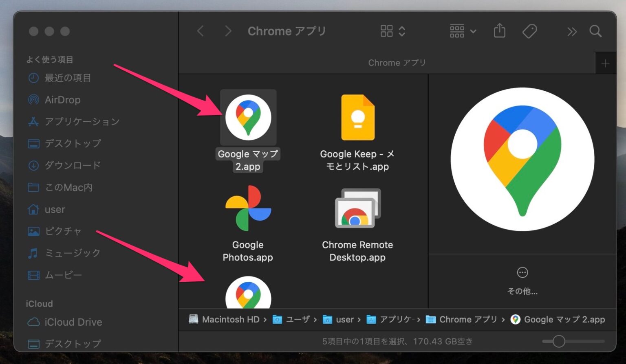Click the large Google Maps preview image

(x=522, y=159)
